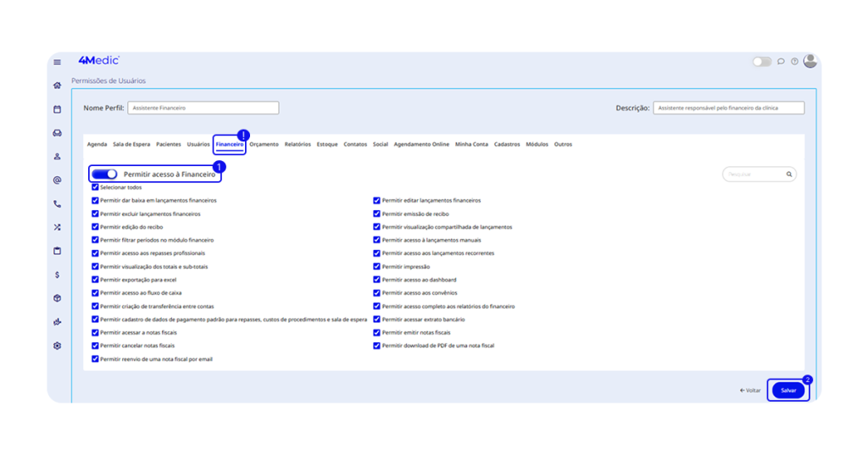The image size is (868, 455).
Task: Open the user avatar profile menu
Action: (810, 61)
